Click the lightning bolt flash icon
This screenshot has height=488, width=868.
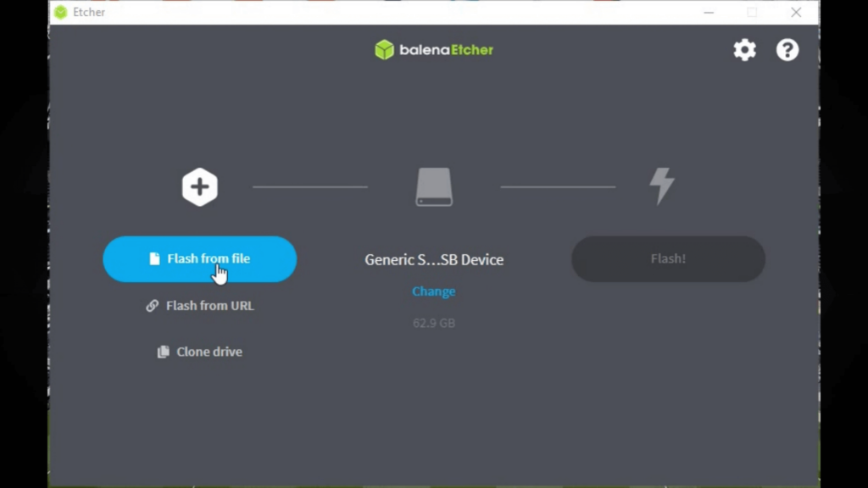coord(662,186)
